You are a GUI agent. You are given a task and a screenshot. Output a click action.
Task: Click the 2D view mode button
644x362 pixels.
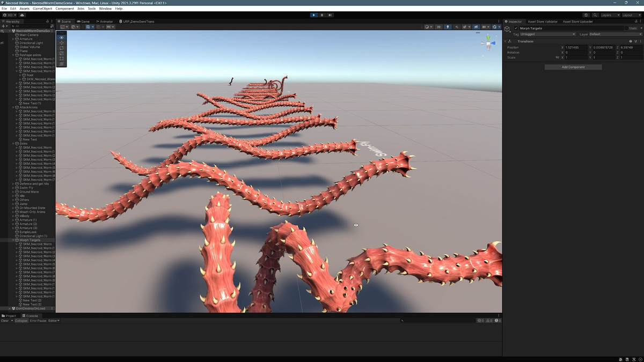(x=438, y=27)
